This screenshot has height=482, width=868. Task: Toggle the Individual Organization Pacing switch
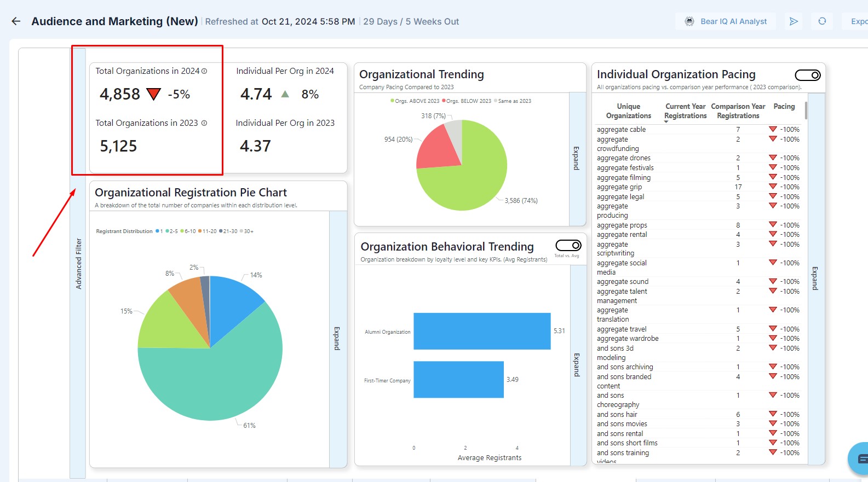point(807,75)
